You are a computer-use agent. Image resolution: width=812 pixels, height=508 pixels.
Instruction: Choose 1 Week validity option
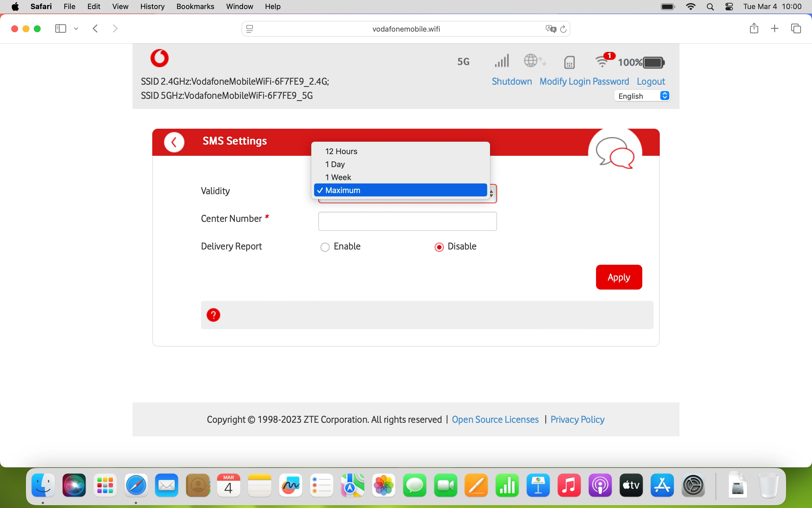pyautogui.click(x=401, y=177)
